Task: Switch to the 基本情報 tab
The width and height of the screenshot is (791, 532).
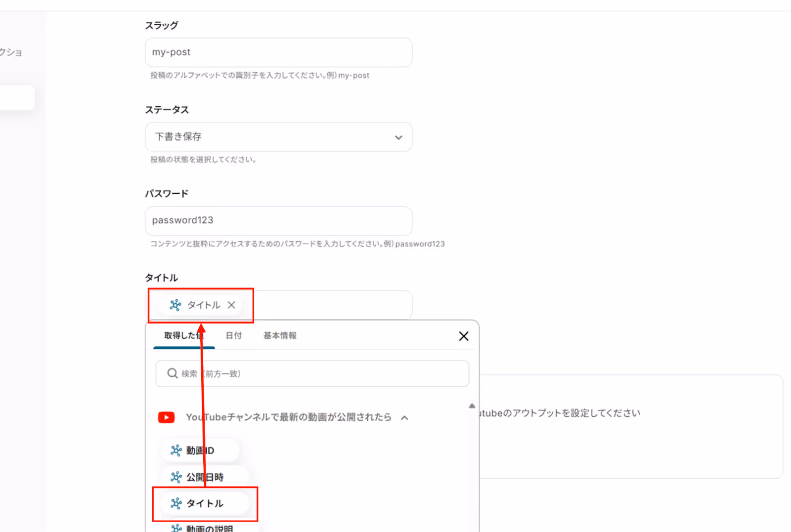Action: (280, 335)
